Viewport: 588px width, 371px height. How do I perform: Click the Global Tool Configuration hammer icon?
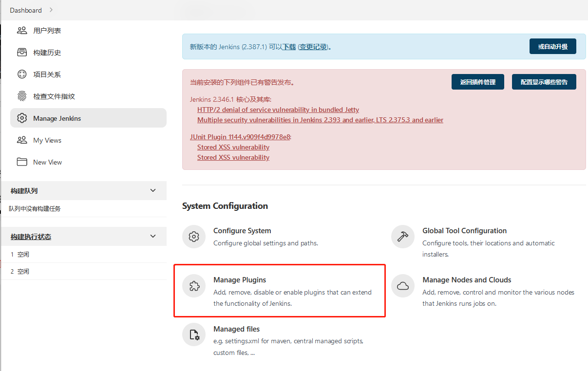point(403,237)
